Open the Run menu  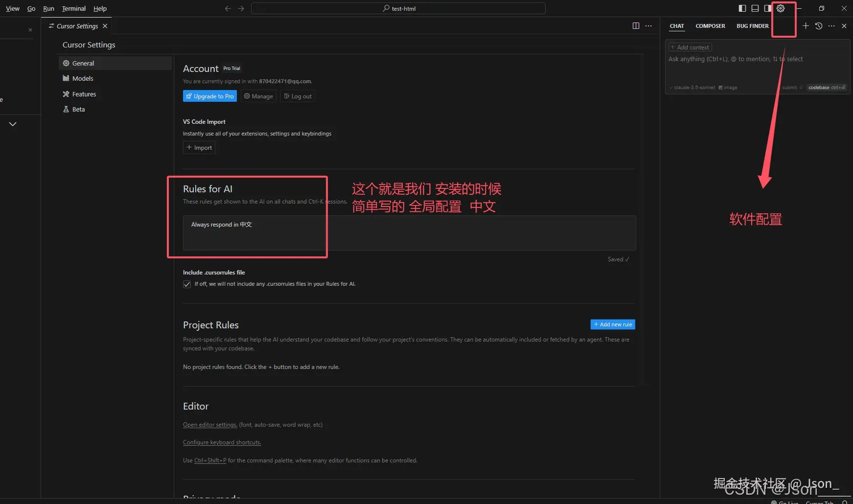(48, 8)
